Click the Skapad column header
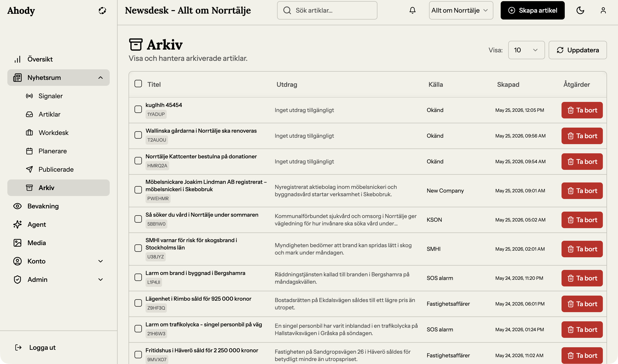618x364 pixels. tap(508, 85)
